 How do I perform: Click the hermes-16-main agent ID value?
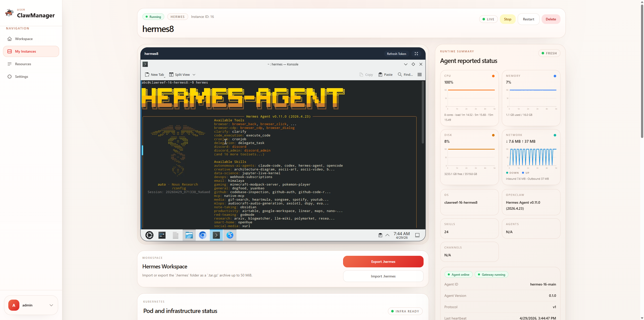pos(543,284)
